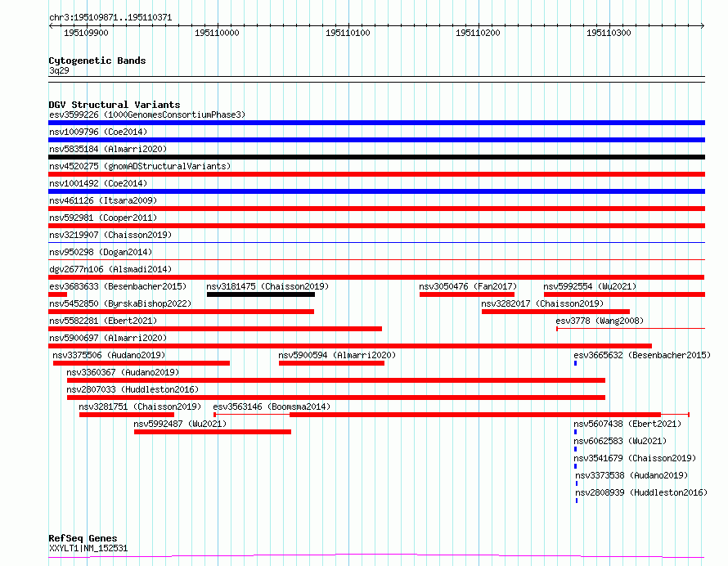Click red bar under nsv3375506 (Audano2019)

[x=142, y=363]
